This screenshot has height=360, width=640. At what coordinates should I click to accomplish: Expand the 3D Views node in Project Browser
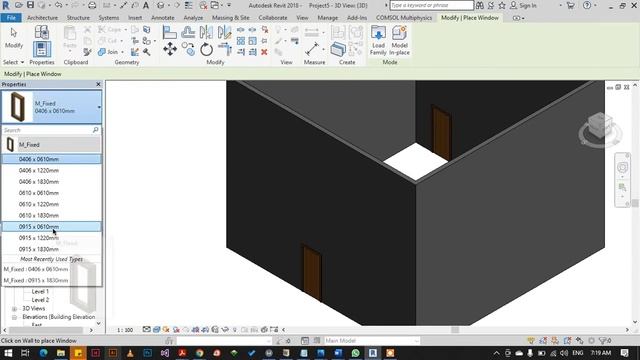point(14,309)
